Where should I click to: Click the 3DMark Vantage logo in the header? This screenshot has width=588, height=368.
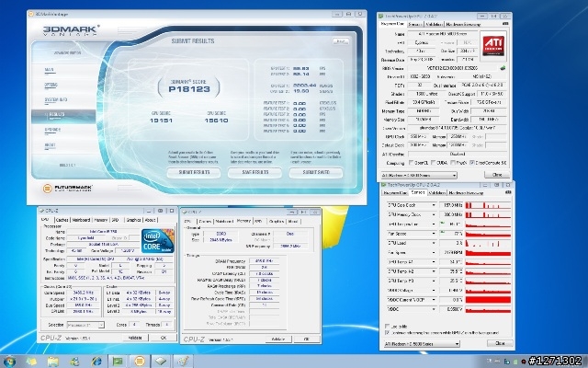pos(72,30)
